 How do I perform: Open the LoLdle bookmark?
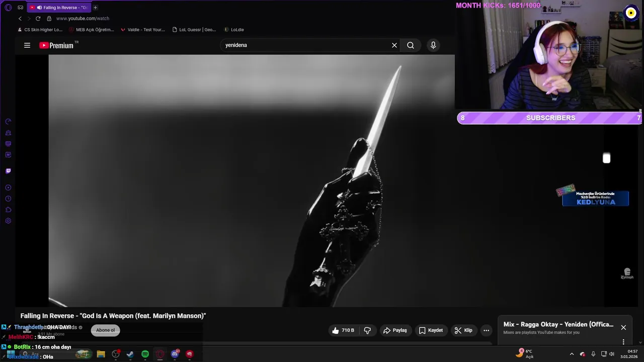234,30
